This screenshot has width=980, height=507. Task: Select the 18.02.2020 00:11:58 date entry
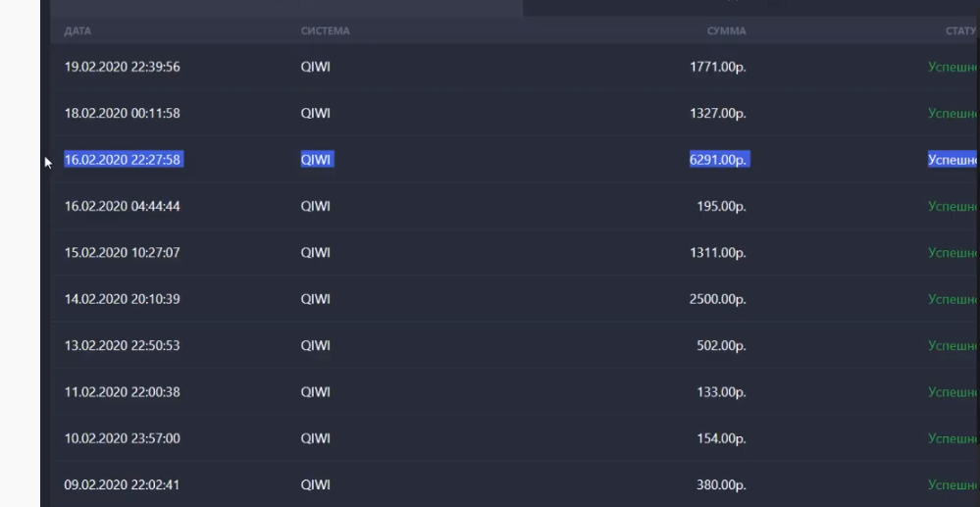tap(122, 114)
